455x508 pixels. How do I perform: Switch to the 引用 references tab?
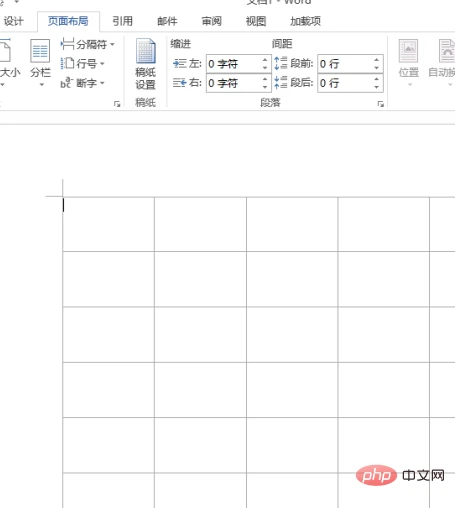pos(122,21)
